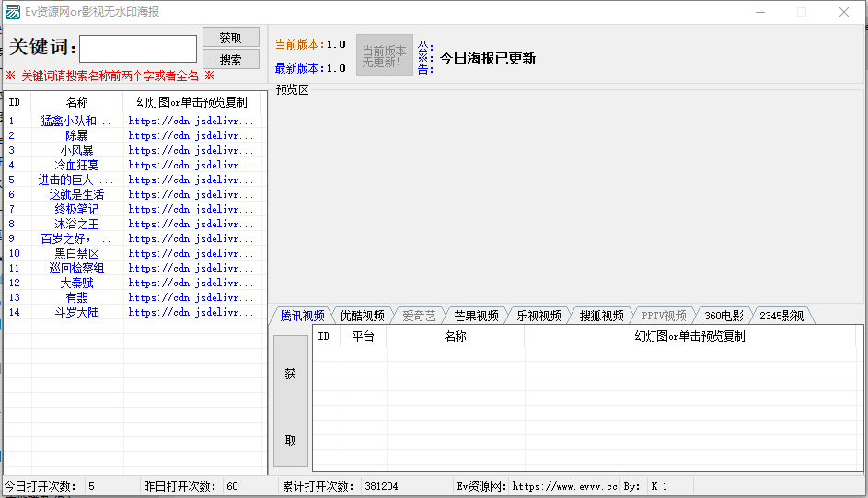Switch to the 爱奇艺 tab
868x498 pixels.
click(x=419, y=316)
